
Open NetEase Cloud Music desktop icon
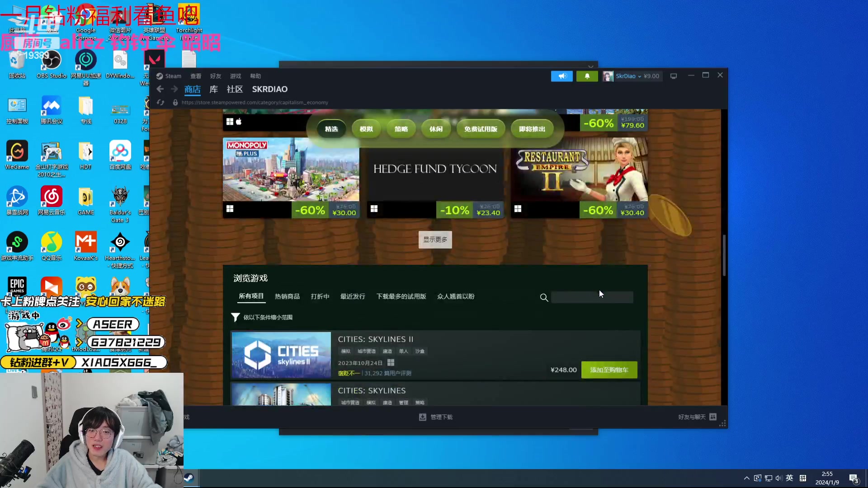[52, 201]
